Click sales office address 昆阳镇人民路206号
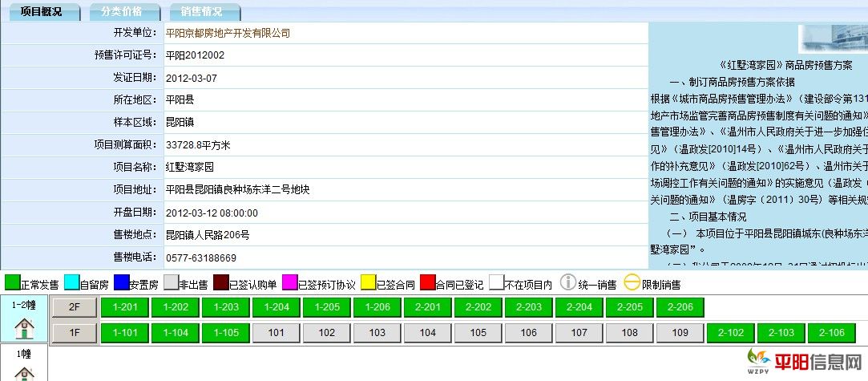 point(208,235)
